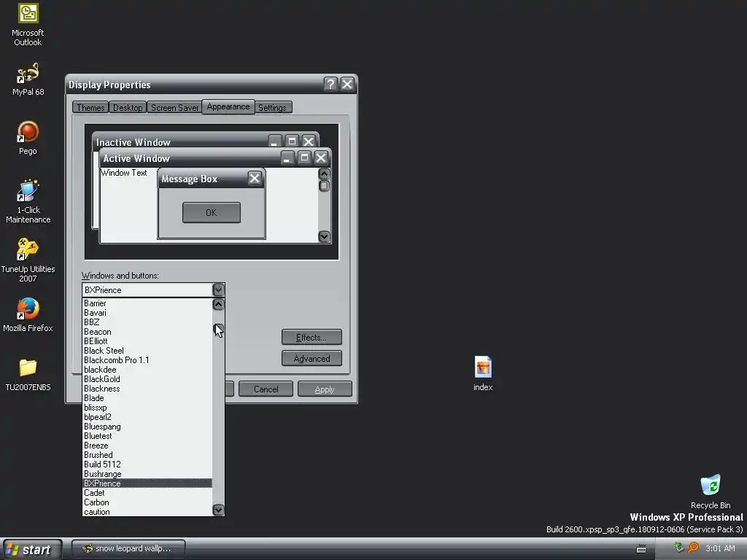Switch to the Appearance tab
This screenshot has height=560, width=747.
[228, 106]
